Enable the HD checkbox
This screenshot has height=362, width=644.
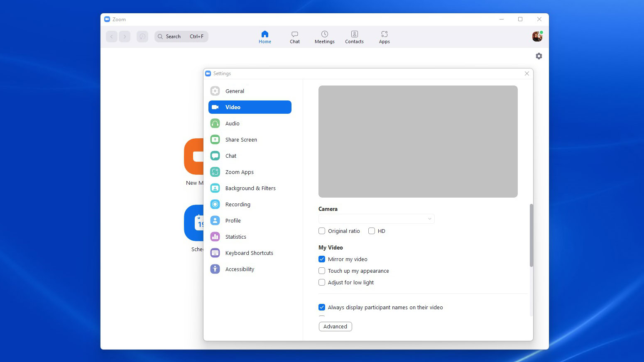(x=372, y=231)
